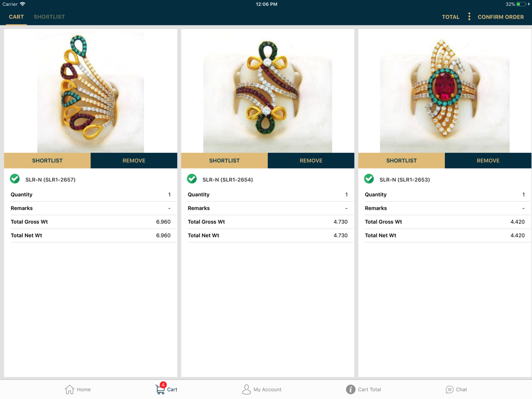
Task: Remove the SLR1-2653 ring from cart
Action: [x=488, y=161]
